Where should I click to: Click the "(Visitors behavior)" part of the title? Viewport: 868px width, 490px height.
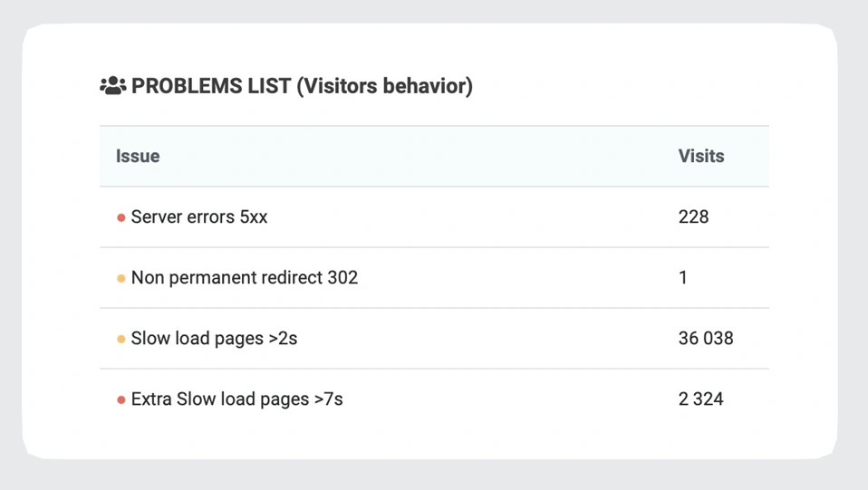click(x=385, y=86)
